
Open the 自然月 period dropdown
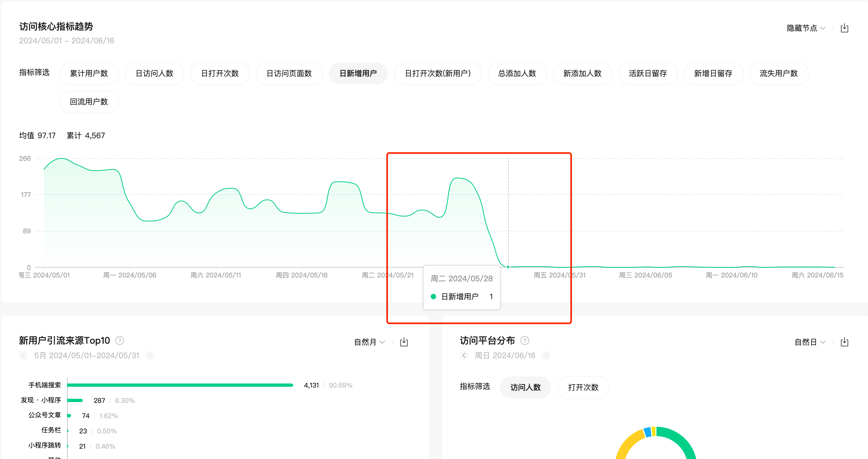point(369,342)
